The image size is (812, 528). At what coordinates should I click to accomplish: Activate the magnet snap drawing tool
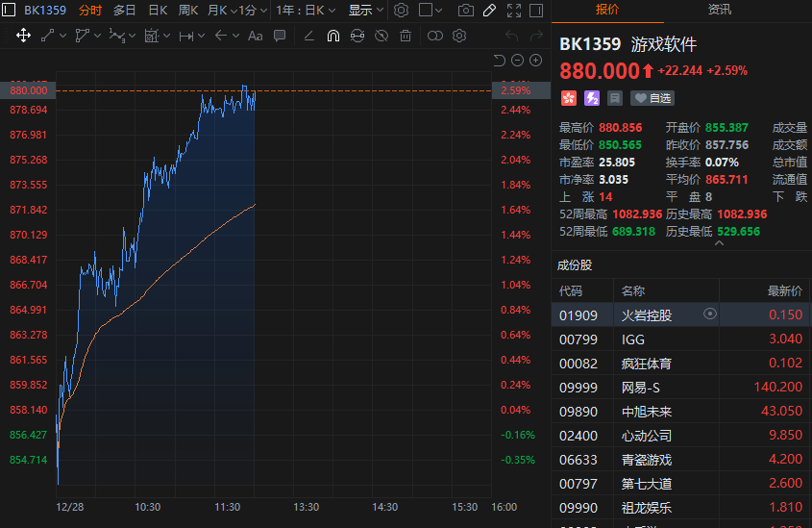coord(332,36)
